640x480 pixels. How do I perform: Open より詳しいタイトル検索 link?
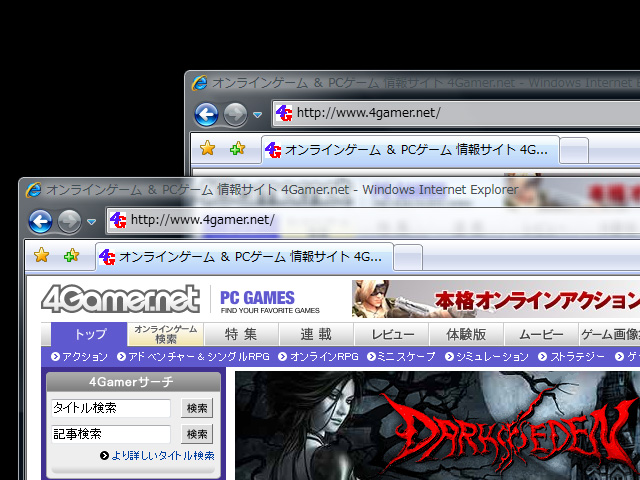(x=163, y=456)
